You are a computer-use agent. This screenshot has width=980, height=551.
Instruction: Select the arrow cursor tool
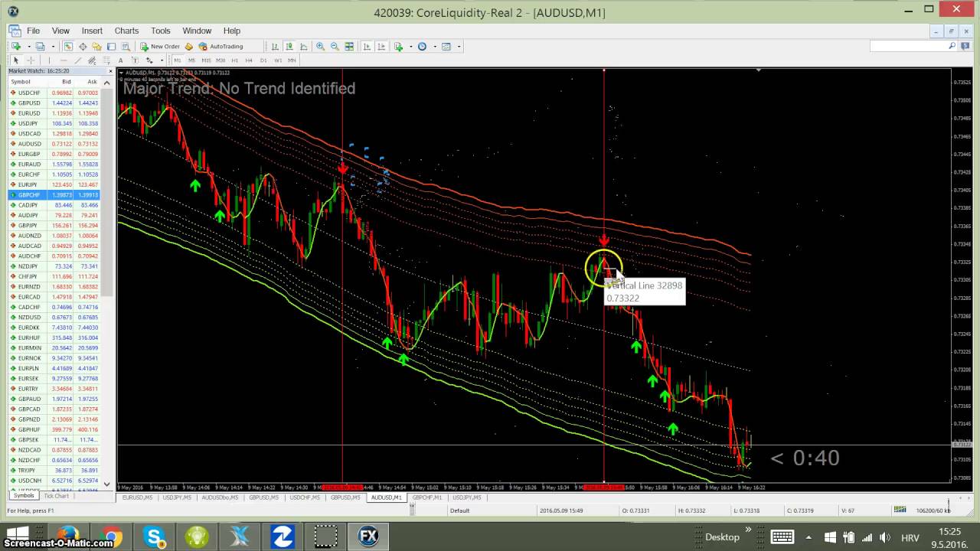pos(16,60)
